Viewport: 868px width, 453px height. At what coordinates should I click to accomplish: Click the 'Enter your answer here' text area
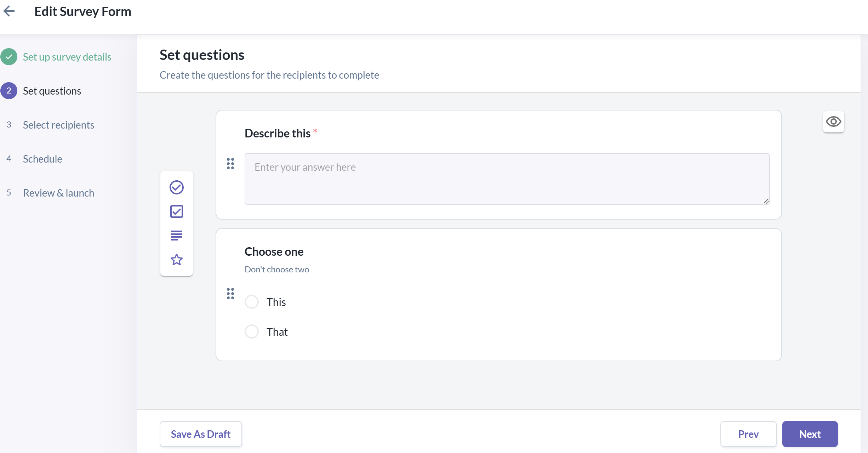click(x=507, y=179)
